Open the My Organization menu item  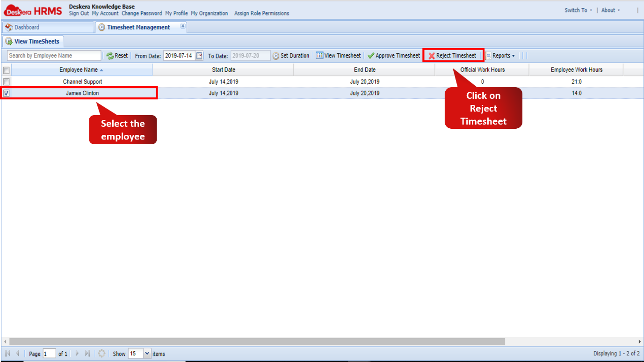pos(210,13)
